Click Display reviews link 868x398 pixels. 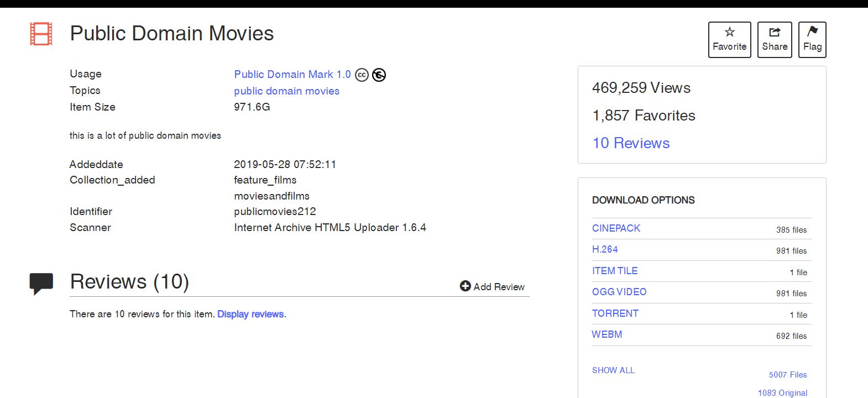pyautogui.click(x=250, y=314)
